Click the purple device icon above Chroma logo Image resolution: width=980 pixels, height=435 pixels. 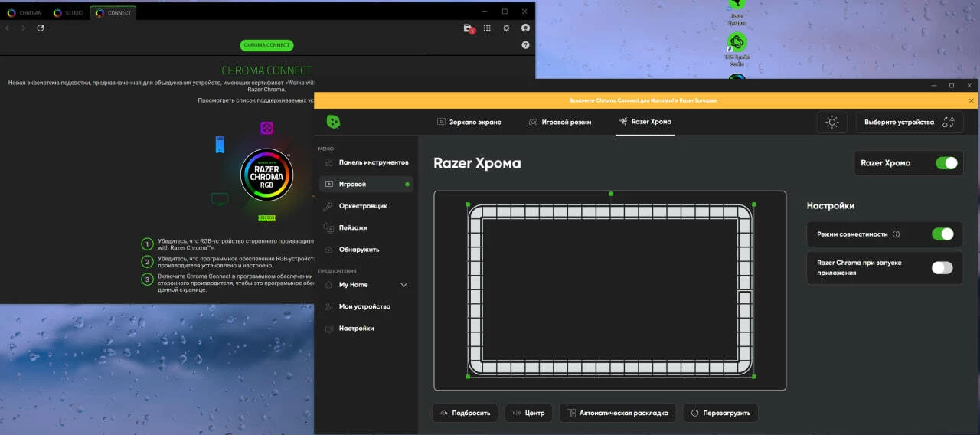click(266, 128)
